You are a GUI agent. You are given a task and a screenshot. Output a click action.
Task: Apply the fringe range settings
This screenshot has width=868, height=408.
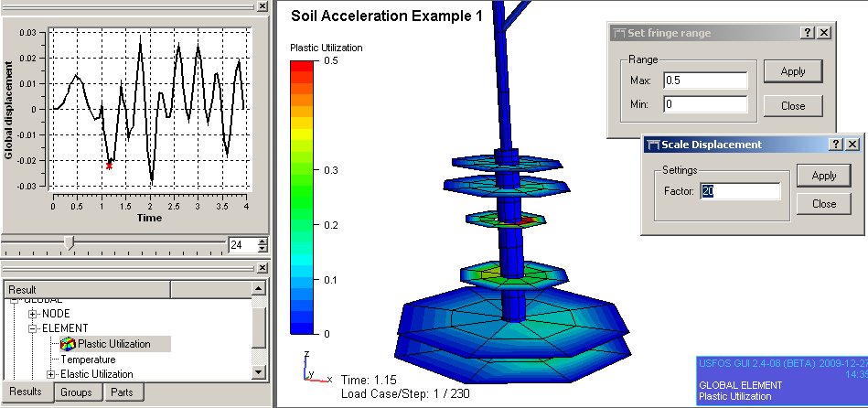point(792,71)
